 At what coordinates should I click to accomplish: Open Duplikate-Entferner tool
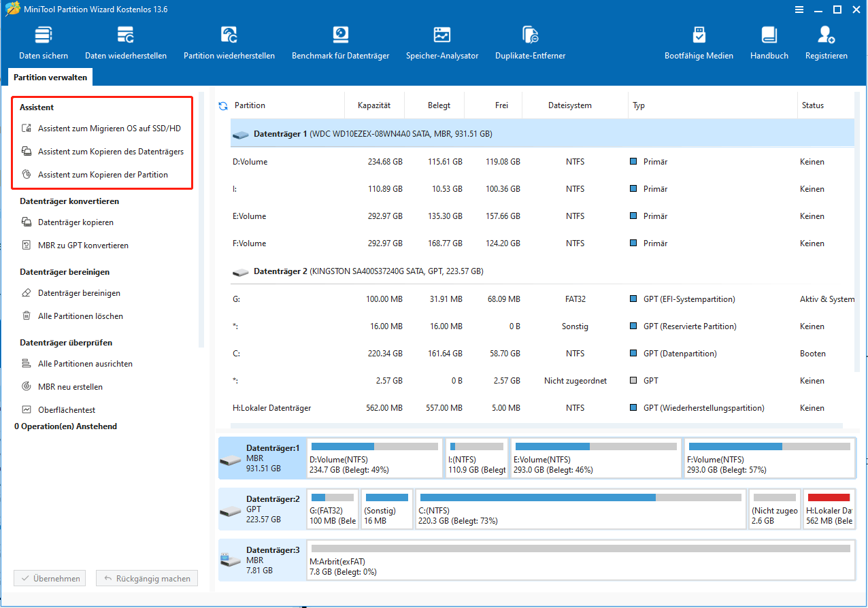click(531, 44)
